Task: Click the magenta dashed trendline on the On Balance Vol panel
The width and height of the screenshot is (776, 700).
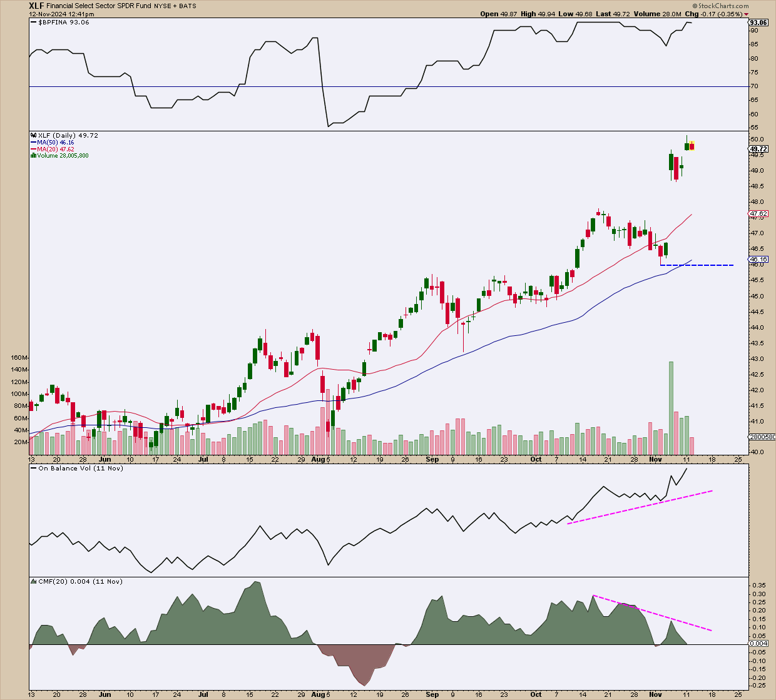Action: (640, 507)
